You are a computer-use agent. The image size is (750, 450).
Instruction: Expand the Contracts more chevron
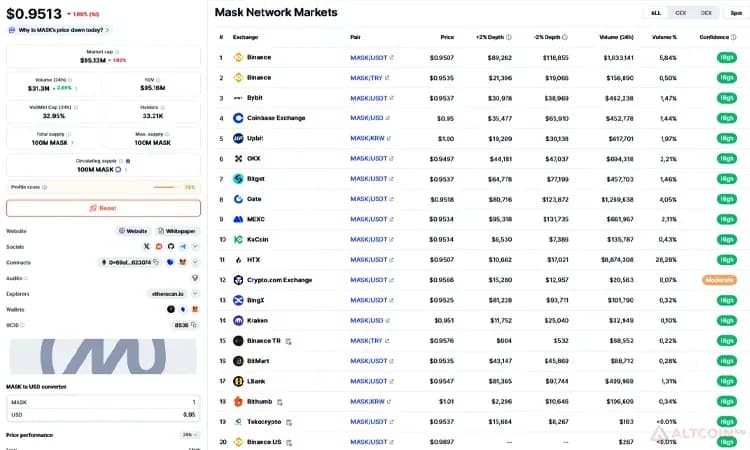(195, 262)
